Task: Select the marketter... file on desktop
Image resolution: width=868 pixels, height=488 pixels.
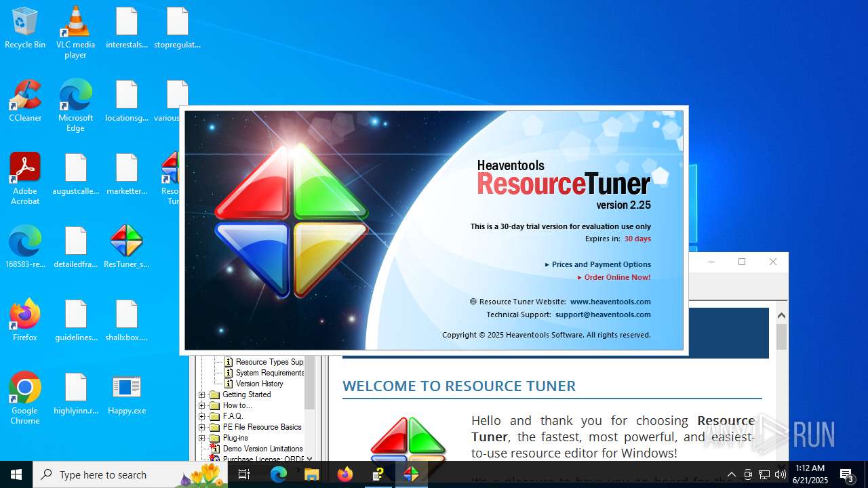Action: click(127, 175)
